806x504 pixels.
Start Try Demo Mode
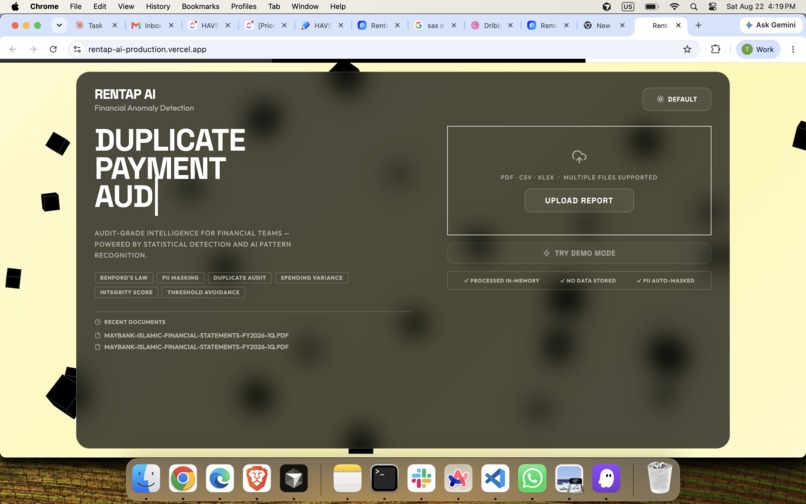coord(579,253)
